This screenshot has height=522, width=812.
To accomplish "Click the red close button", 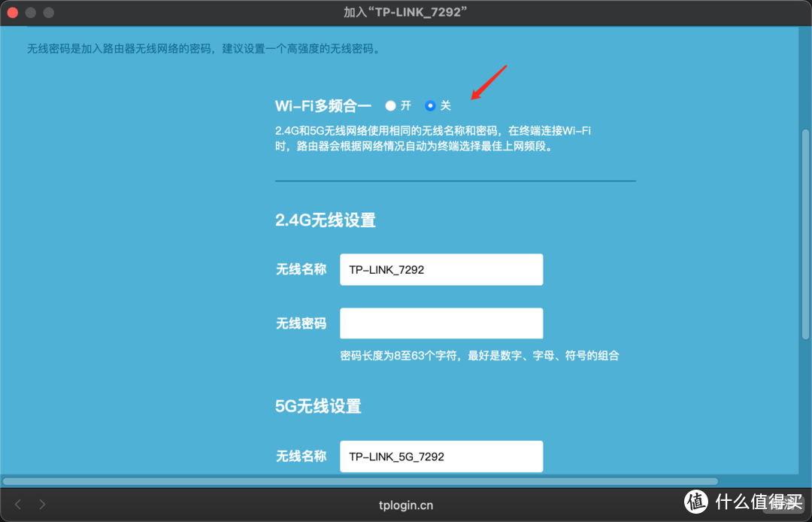I will (12, 12).
